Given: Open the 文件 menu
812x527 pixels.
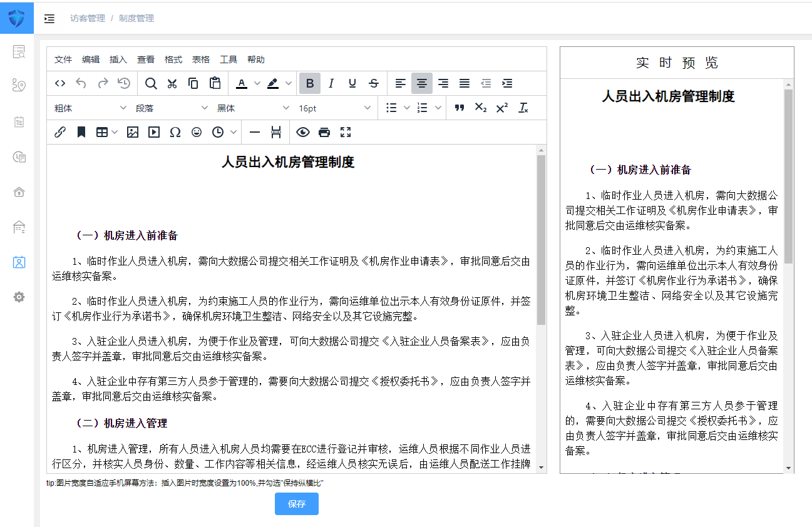Looking at the screenshot, I should coord(63,59).
